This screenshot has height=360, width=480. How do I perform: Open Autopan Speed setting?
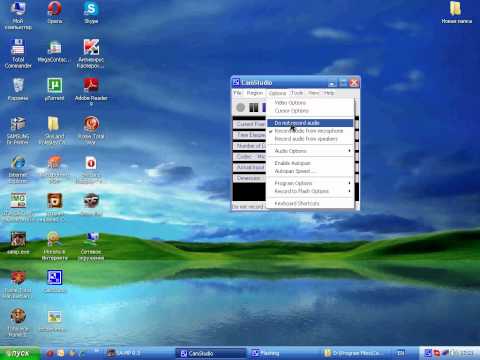click(x=310, y=171)
